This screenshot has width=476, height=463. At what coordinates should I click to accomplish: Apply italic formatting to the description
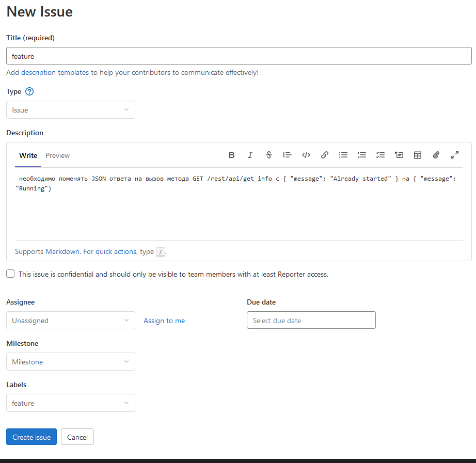[x=250, y=155]
